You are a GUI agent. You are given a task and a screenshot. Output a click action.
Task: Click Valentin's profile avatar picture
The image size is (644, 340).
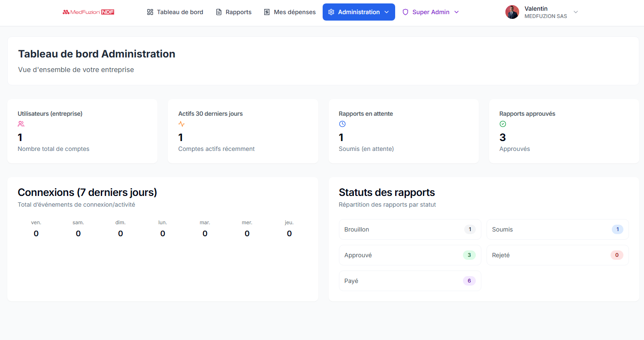coord(512,12)
